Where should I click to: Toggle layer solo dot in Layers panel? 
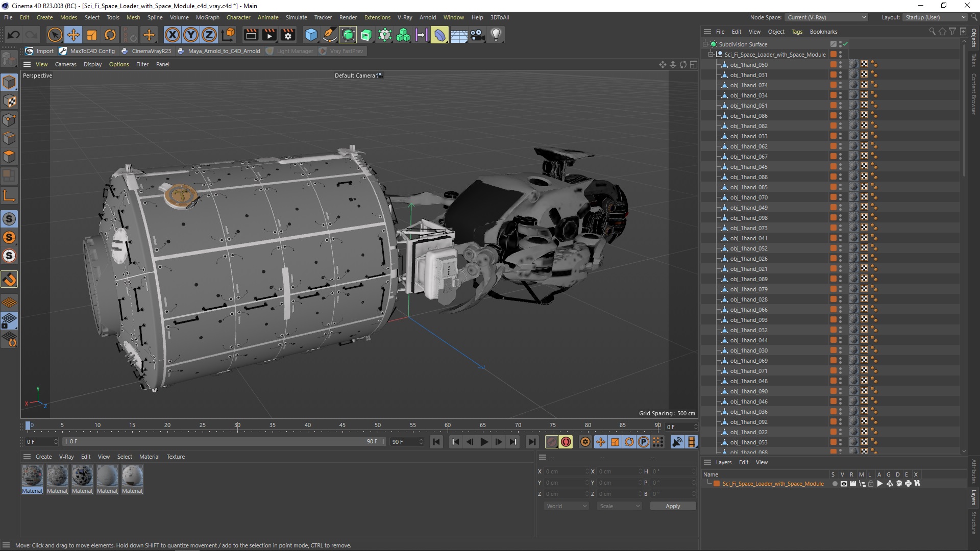(x=835, y=484)
